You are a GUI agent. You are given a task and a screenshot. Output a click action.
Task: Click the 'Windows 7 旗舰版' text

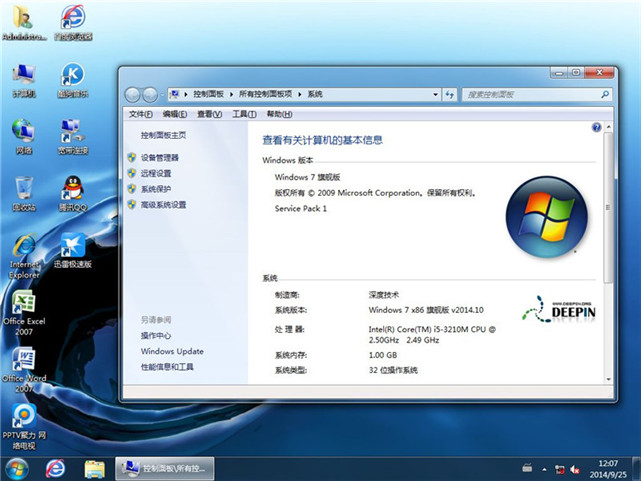(307, 177)
